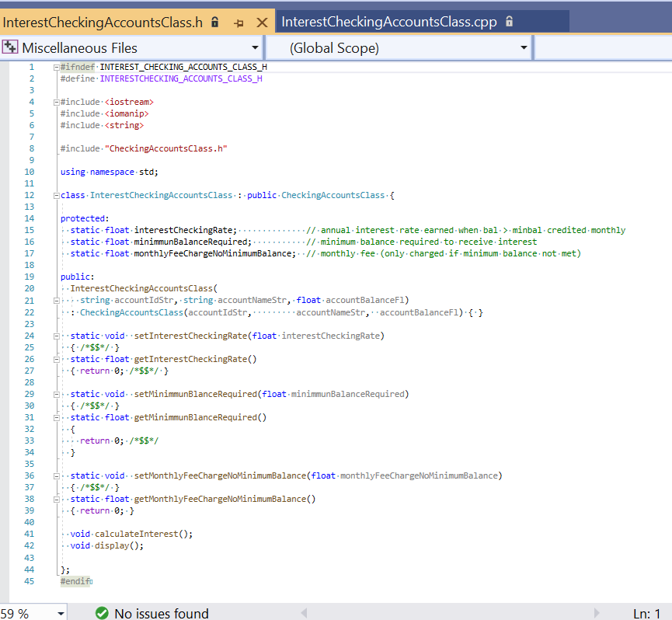
Task: Click the Miscellaneous Files project icon
Action: pyautogui.click(x=11, y=47)
